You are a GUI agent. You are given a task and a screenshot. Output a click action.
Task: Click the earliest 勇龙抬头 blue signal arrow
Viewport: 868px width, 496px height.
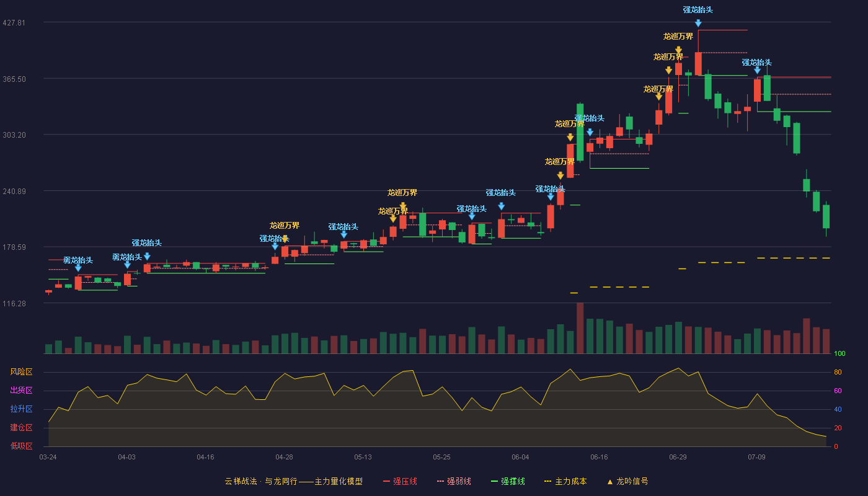tap(78, 268)
